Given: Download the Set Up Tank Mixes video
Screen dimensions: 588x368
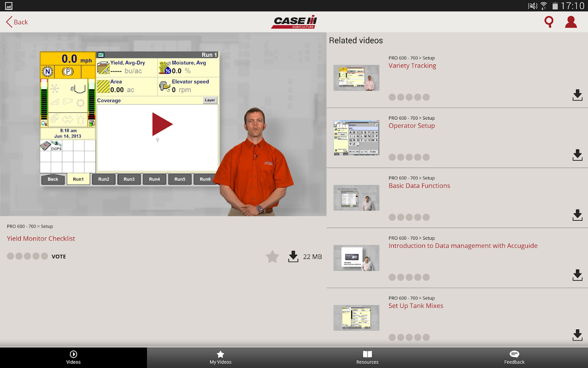Looking at the screenshot, I should coord(577,335).
